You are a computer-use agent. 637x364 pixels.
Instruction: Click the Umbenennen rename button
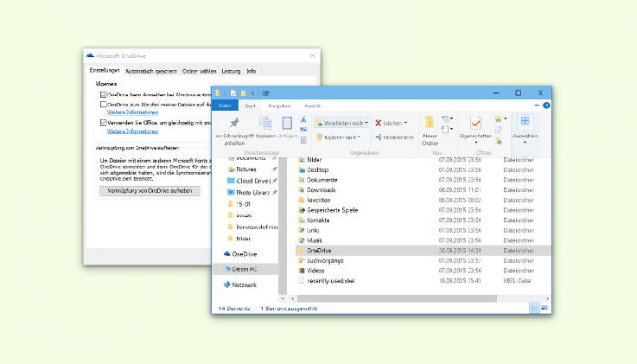(x=394, y=137)
